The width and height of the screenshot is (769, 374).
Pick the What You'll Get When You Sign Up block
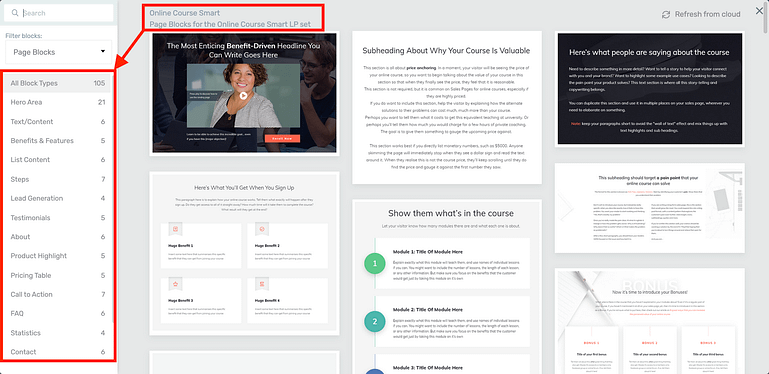[244, 253]
